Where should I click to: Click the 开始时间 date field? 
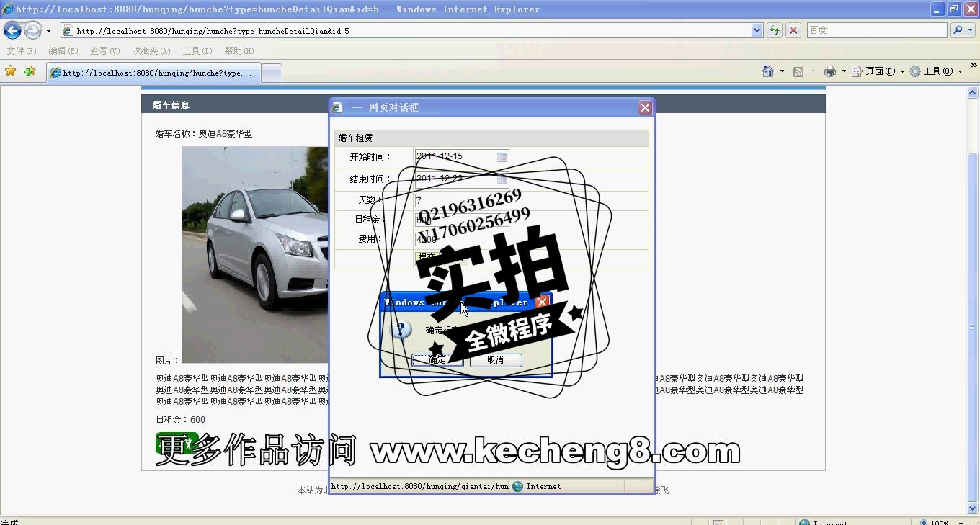coord(462,156)
